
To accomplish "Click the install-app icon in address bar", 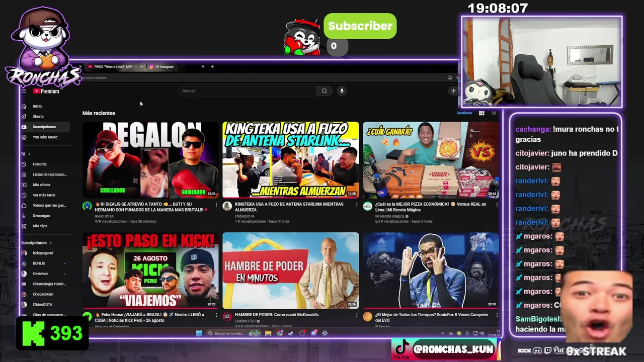I will pyautogui.click(x=449, y=78).
